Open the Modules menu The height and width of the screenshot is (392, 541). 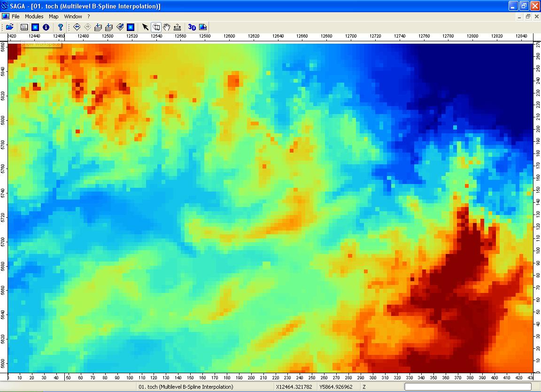[x=34, y=16]
